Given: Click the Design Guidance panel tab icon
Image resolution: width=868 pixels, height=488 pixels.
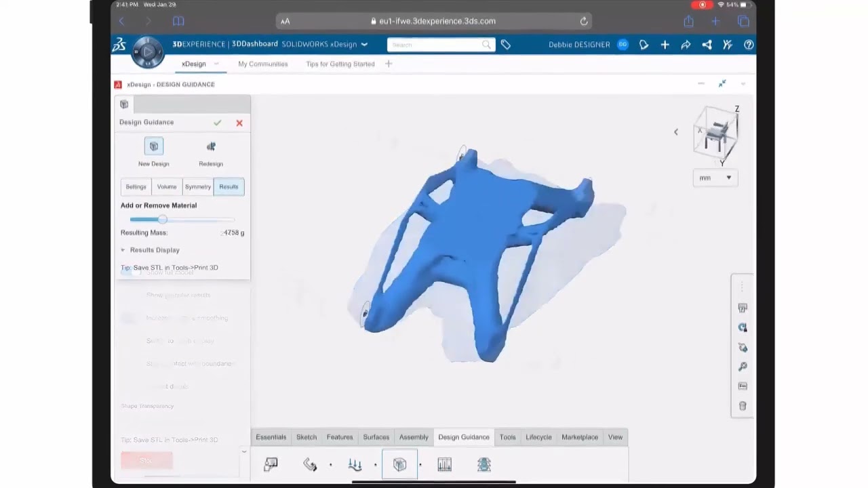Looking at the screenshot, I should point(124,104).
